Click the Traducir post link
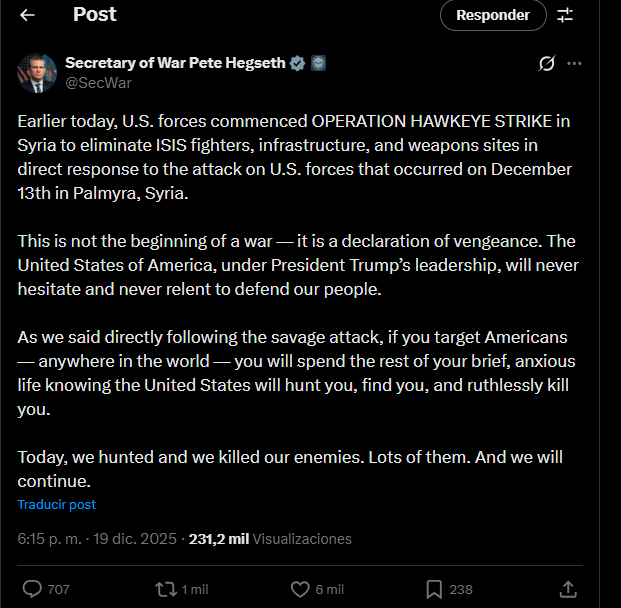The width and height of the screenshot is (621, 608). pos(57,505)
